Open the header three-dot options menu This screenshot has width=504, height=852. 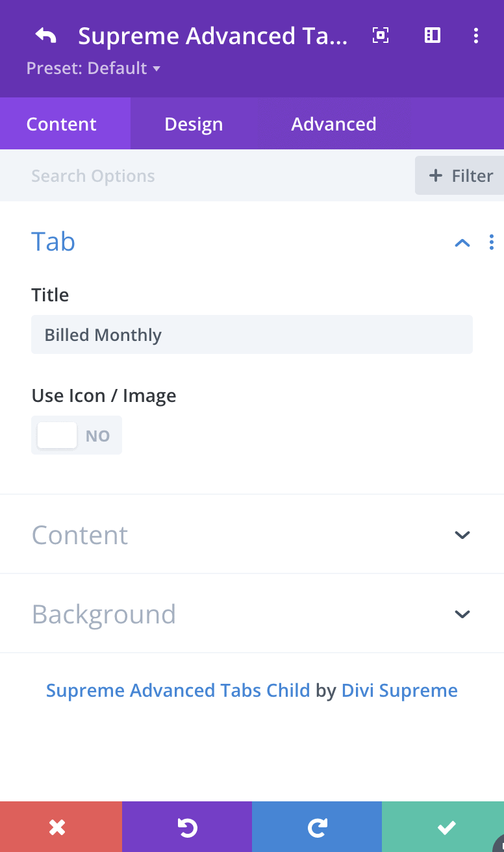476,36
